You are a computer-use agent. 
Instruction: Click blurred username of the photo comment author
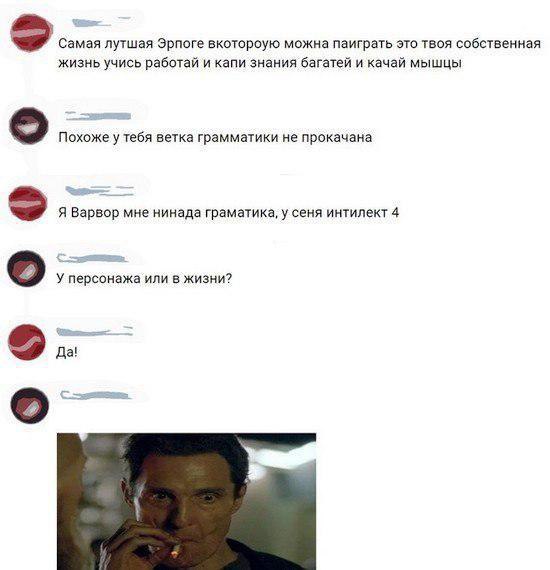tap(96, 395)
